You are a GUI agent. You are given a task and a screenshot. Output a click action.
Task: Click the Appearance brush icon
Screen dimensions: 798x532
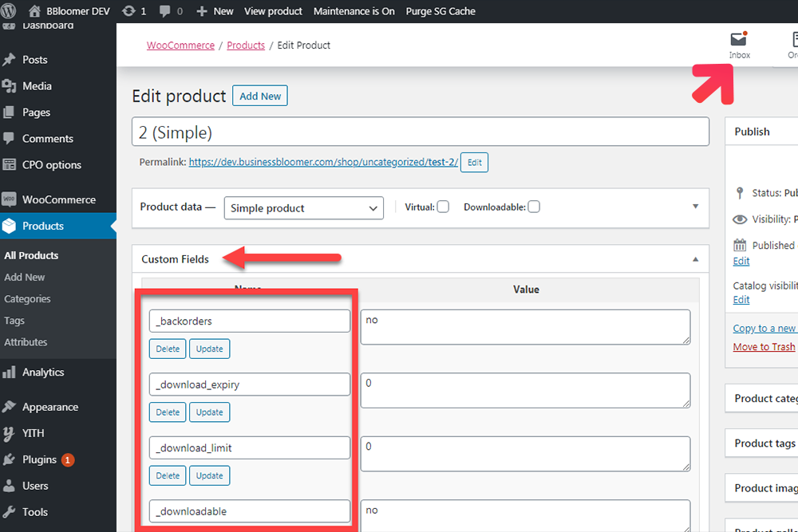[9, 406]
